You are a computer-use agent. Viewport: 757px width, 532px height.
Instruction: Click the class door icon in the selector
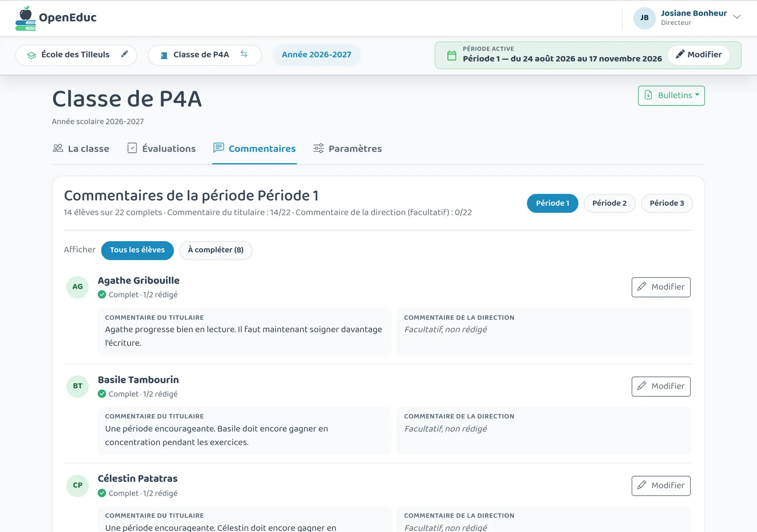coord(164,55)
